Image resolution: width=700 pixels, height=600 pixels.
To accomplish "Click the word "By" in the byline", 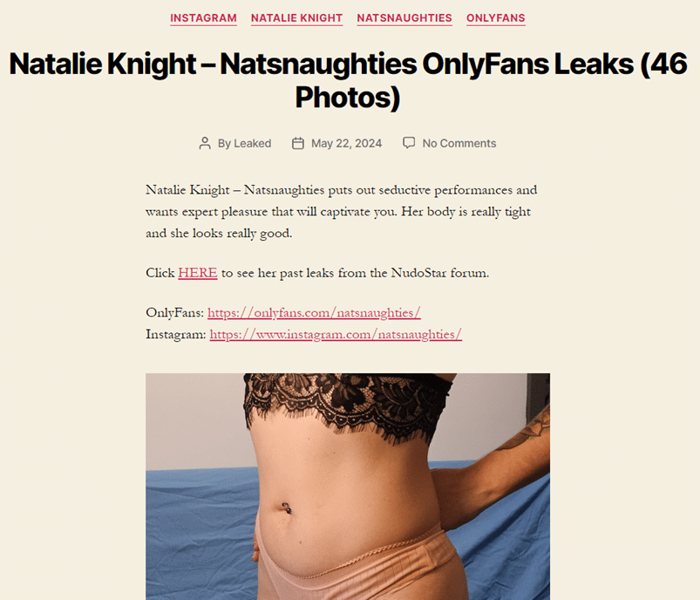I will (x=224, y=143).
